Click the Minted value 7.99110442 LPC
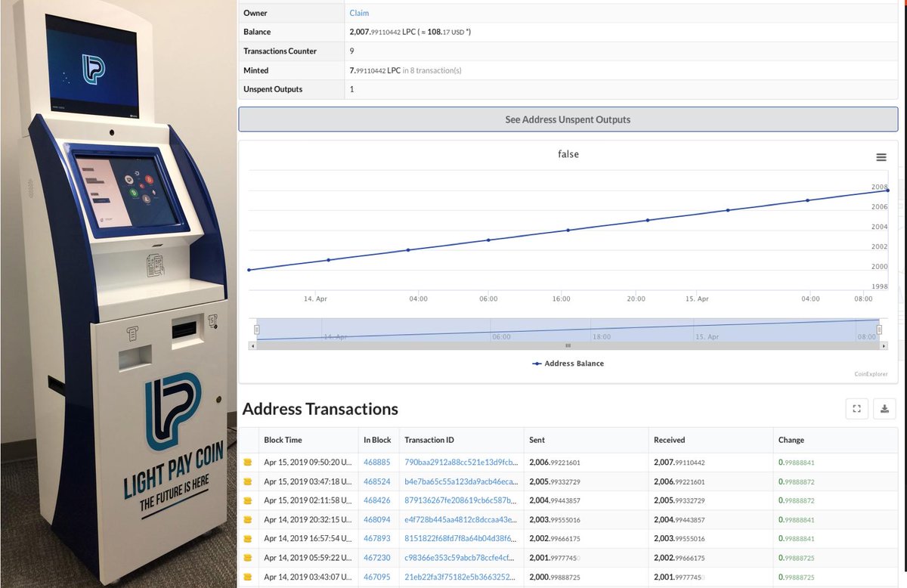 pyautogui.click(x=375, y=70)
